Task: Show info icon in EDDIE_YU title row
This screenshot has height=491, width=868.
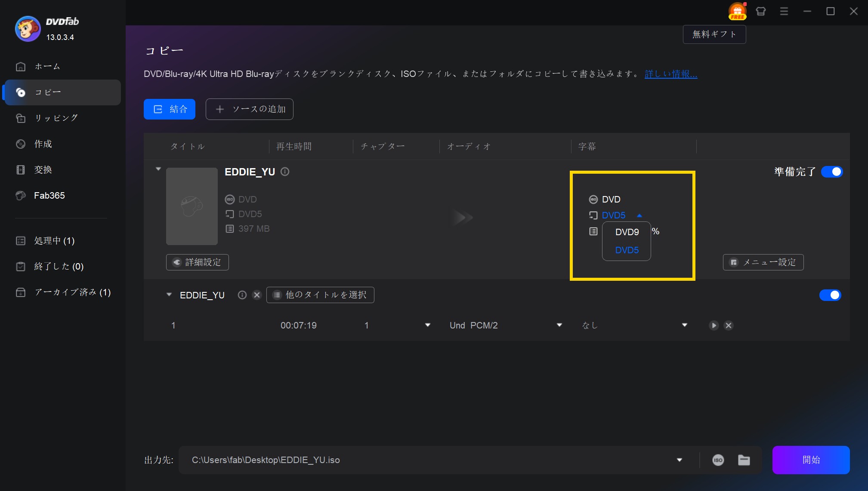Action: pos(242,295)
